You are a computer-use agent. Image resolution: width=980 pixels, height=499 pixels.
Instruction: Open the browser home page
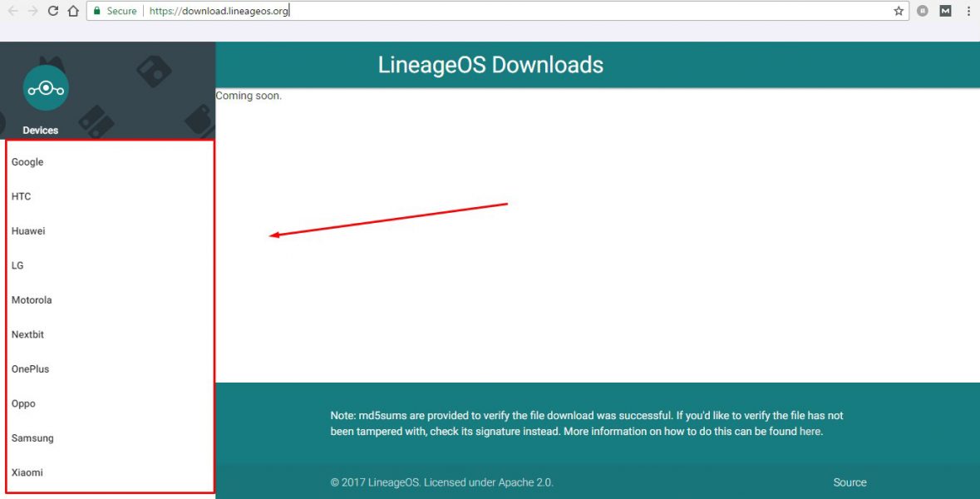[73, 11]
